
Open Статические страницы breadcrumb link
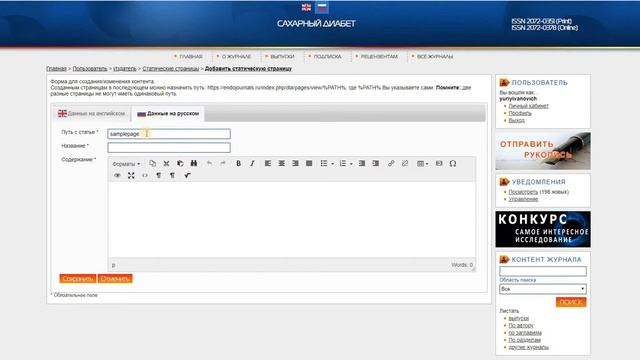click(x=171, y=69)
